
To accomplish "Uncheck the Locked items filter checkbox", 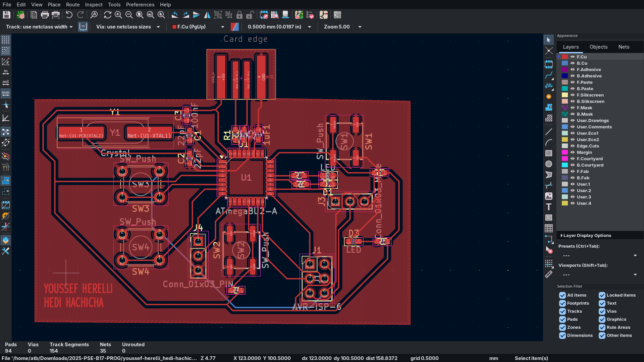I will (x=602, y=295).
